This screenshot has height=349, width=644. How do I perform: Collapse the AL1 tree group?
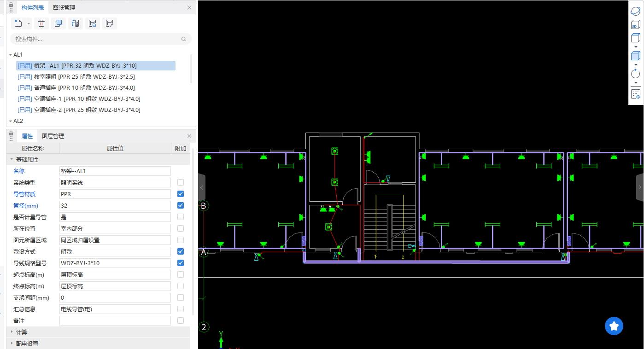point(11,55)
